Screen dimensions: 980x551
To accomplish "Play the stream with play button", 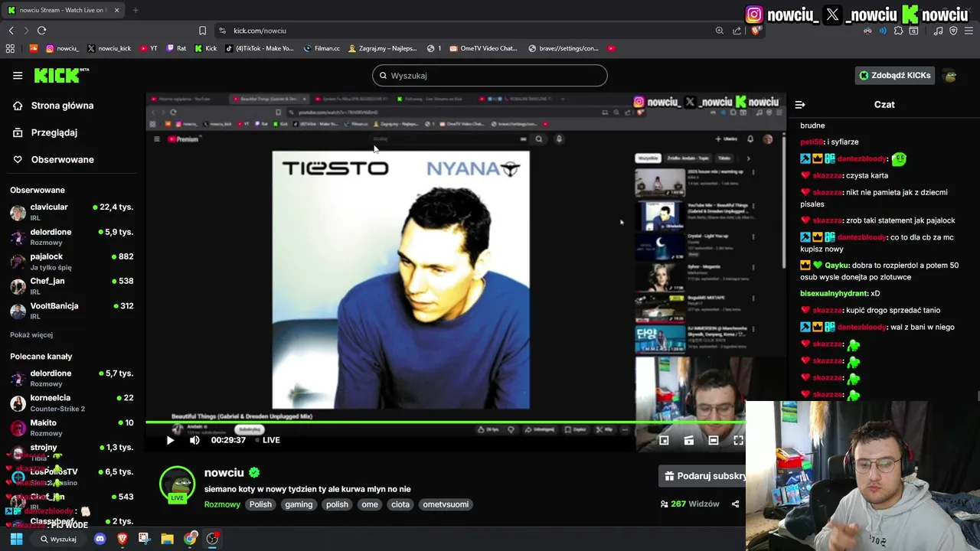I will pos(170,440).
